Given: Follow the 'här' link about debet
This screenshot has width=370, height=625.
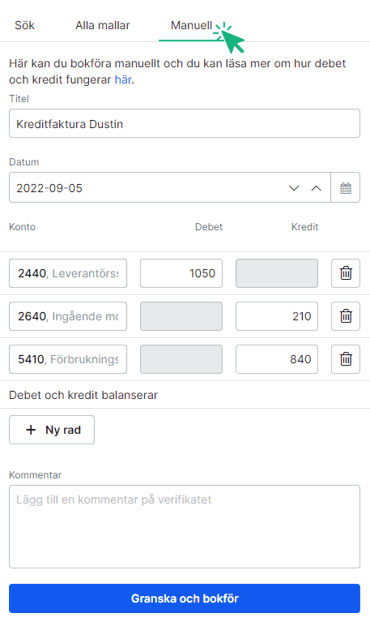Looking at the screenshot, I should click(123, 80).
